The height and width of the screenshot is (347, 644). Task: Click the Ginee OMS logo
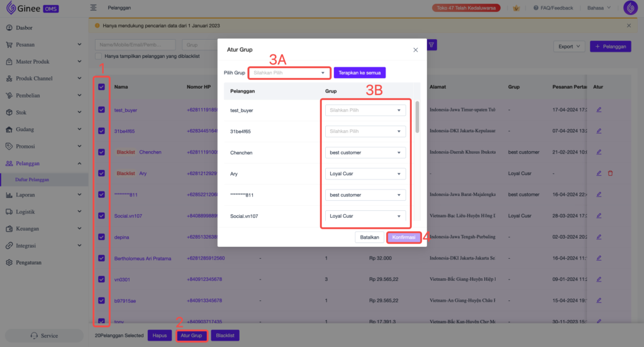click(33, 8)
